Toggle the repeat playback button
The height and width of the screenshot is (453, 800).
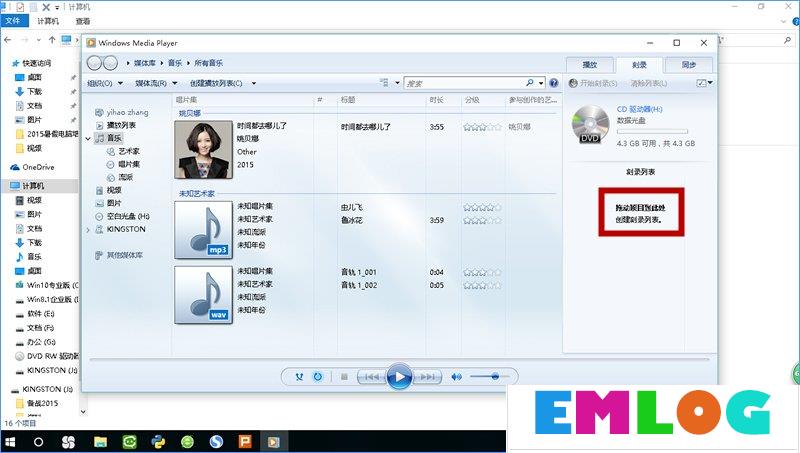coord(317,376)
